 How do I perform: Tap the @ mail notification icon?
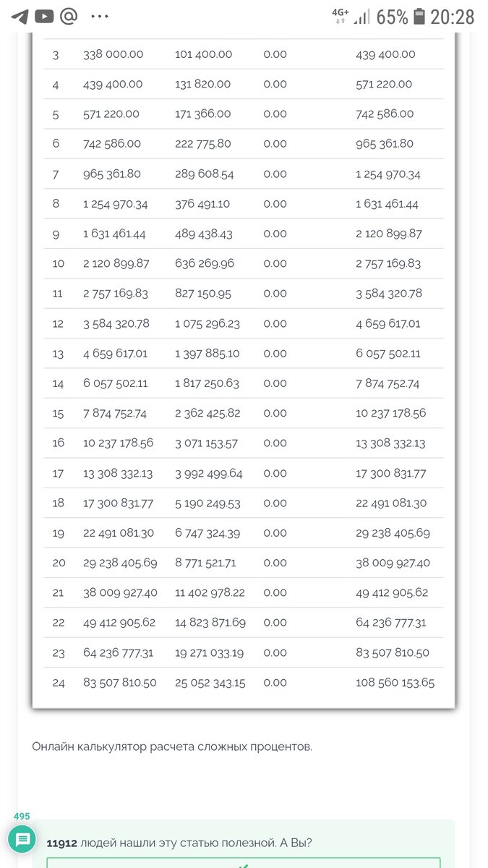click(69, 17)
